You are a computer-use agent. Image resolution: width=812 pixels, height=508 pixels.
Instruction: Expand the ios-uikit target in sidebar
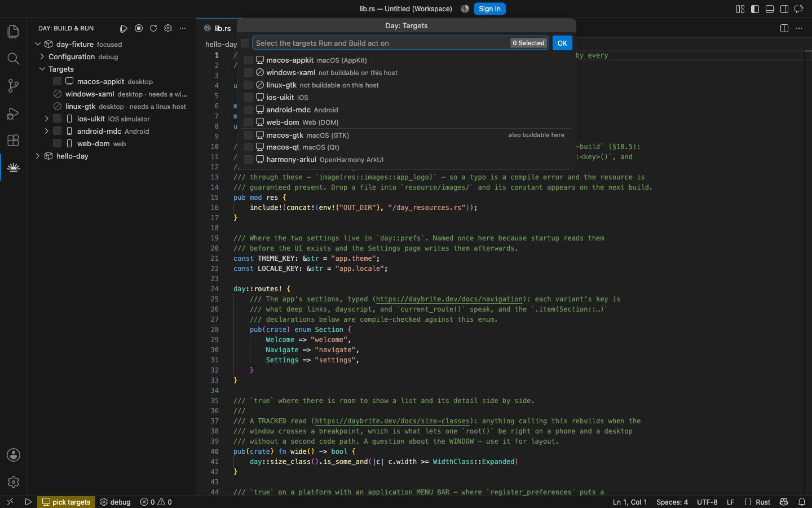(x=47, y=119)
